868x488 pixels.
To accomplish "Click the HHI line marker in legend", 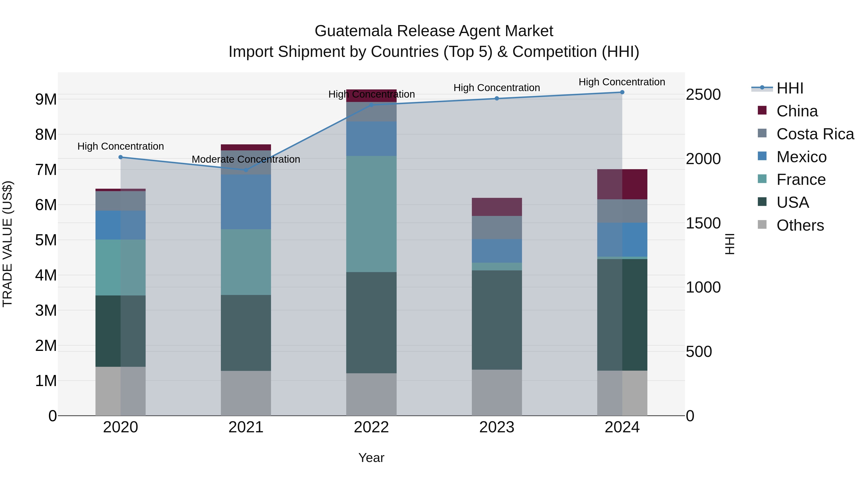I will 762,87.
